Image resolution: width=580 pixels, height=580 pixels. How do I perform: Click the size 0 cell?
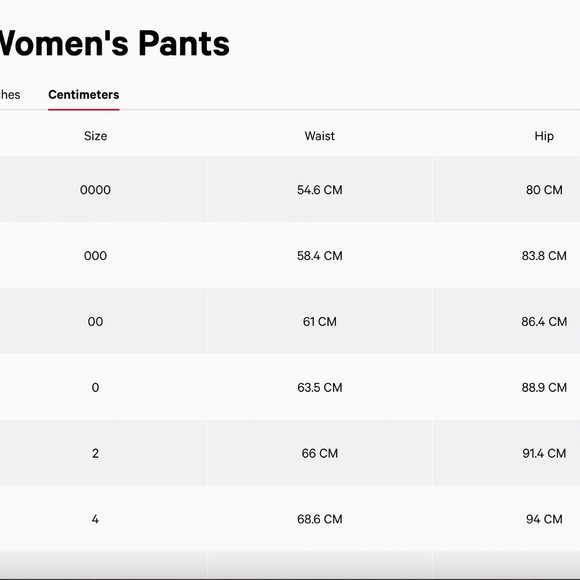(x=95, y=388)
